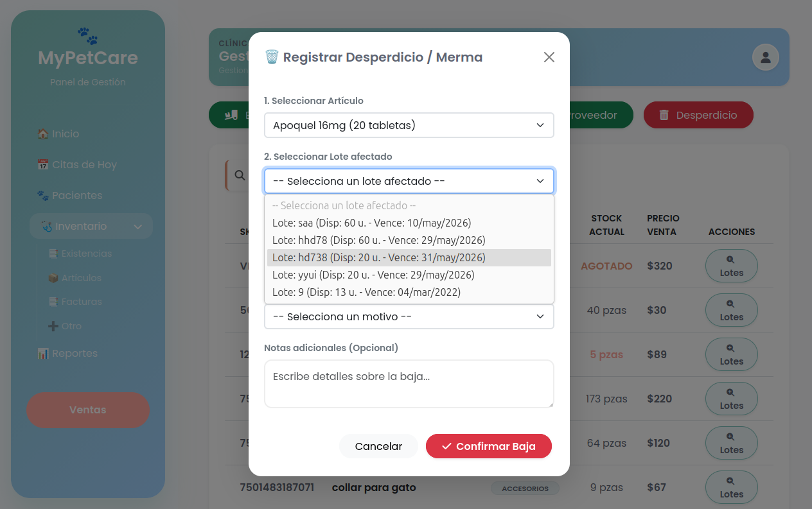The image size is (812, 509).
Task: Click Confirmar Baja button
Action: (x=488, y=446)
